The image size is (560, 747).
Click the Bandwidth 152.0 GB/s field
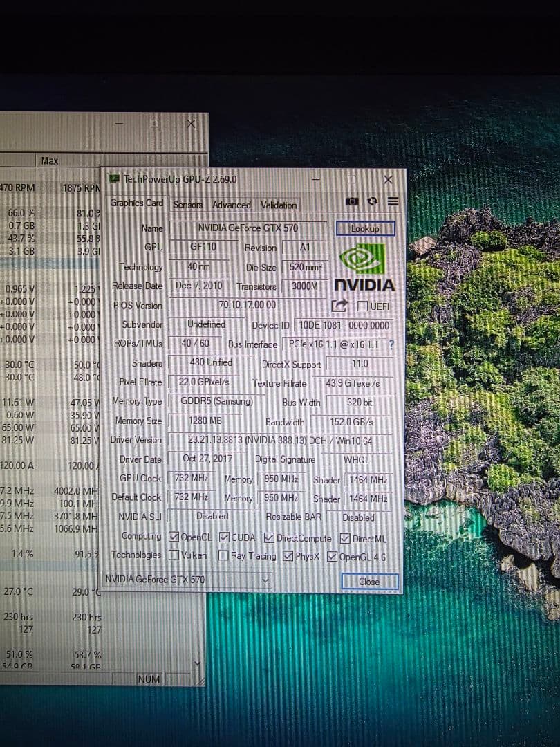point(351,422)
